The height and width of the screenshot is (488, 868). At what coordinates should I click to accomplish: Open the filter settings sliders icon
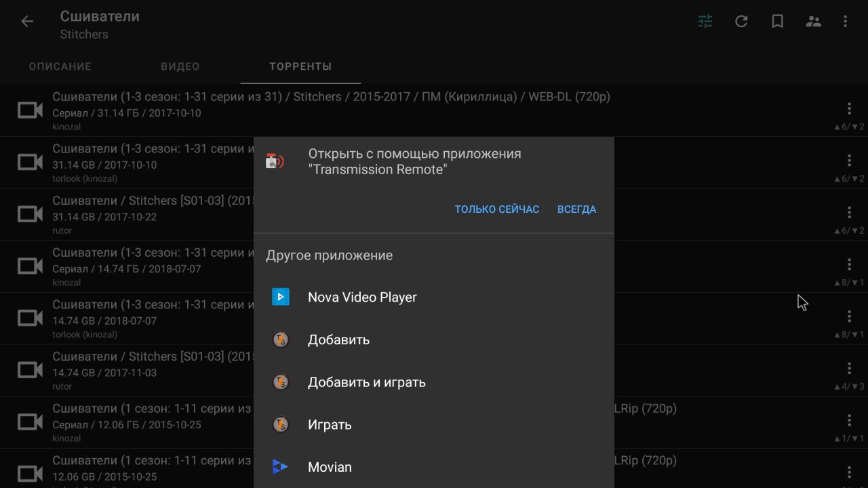tap(705, 22)
